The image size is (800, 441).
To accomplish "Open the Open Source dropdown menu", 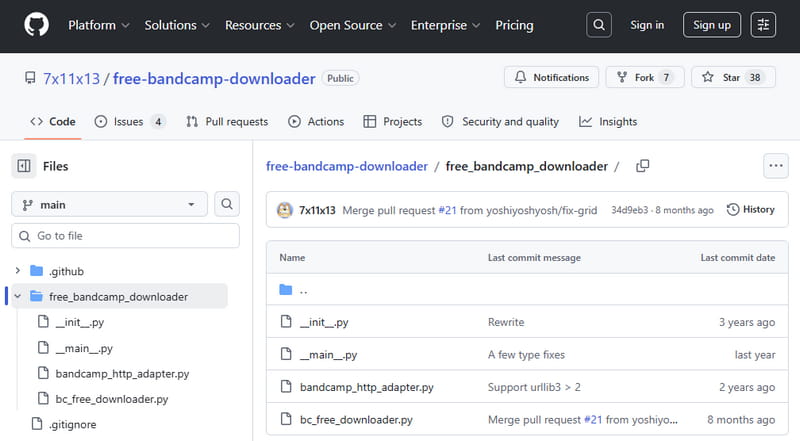I will pos(353,25).
